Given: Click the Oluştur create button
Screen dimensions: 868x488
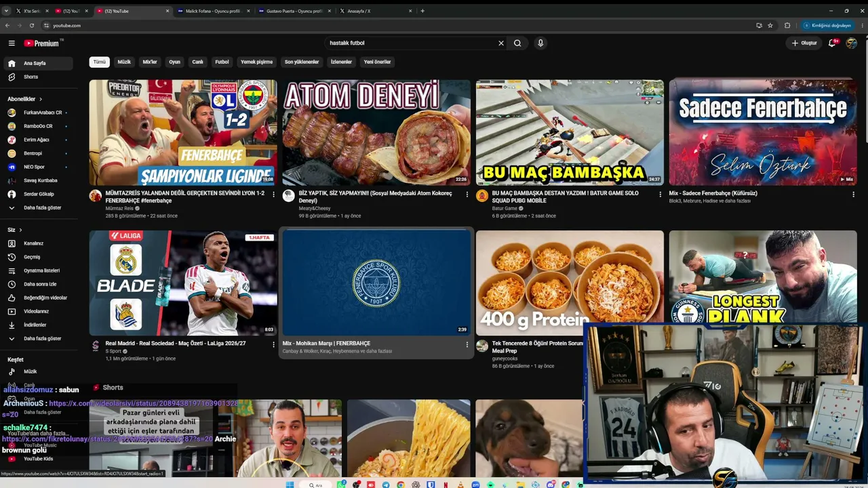Looking at the screenshot, I should click(x=804, y=43).
